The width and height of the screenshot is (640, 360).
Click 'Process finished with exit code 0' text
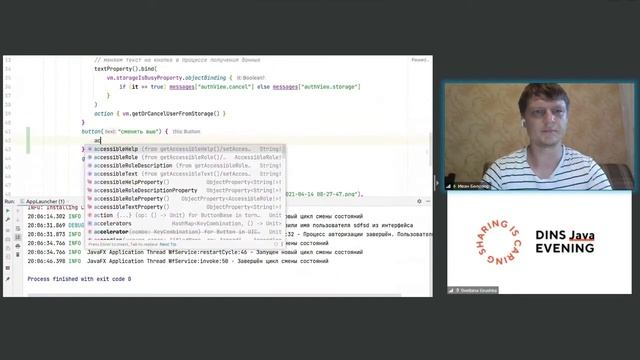point(79,279)
